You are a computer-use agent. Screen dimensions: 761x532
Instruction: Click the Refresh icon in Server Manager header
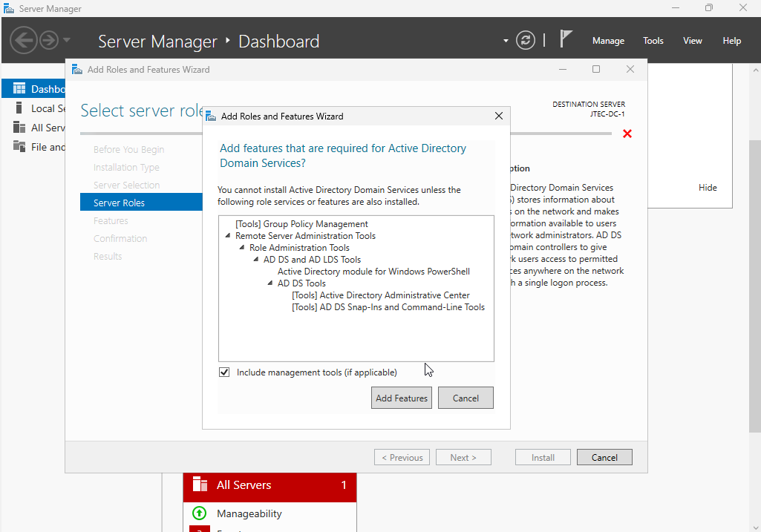(x=526, y=40)
